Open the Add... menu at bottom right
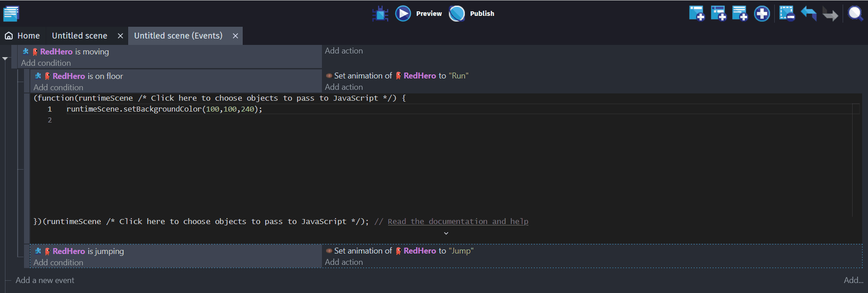Image resolution: width=868 pixels, height=293 pixels. (x=853, y=280)
